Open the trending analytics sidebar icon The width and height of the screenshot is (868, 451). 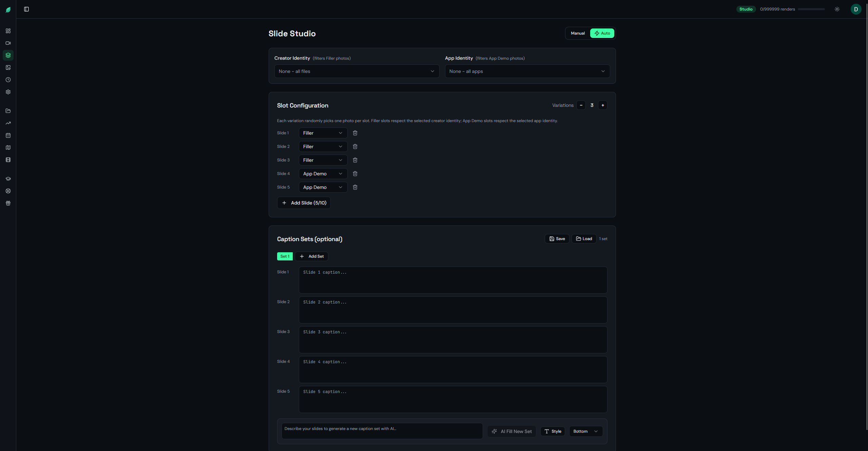point(8,123)
